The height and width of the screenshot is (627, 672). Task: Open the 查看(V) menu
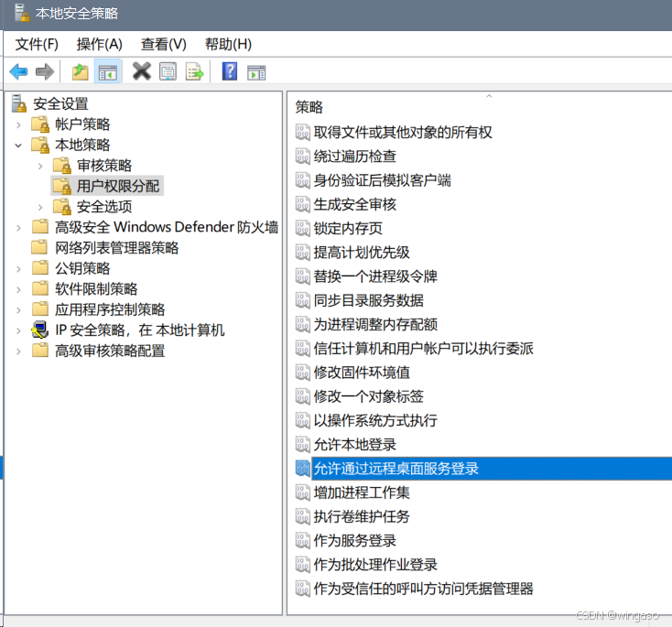[x=163, y=44]
